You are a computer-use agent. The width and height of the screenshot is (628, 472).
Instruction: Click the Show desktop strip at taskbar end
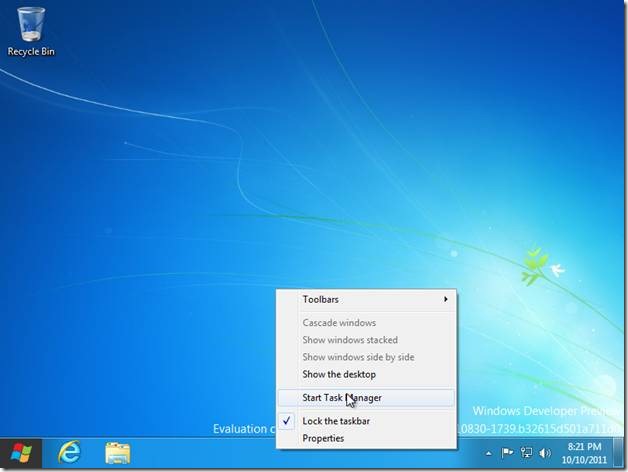click(x=619, y=453)
